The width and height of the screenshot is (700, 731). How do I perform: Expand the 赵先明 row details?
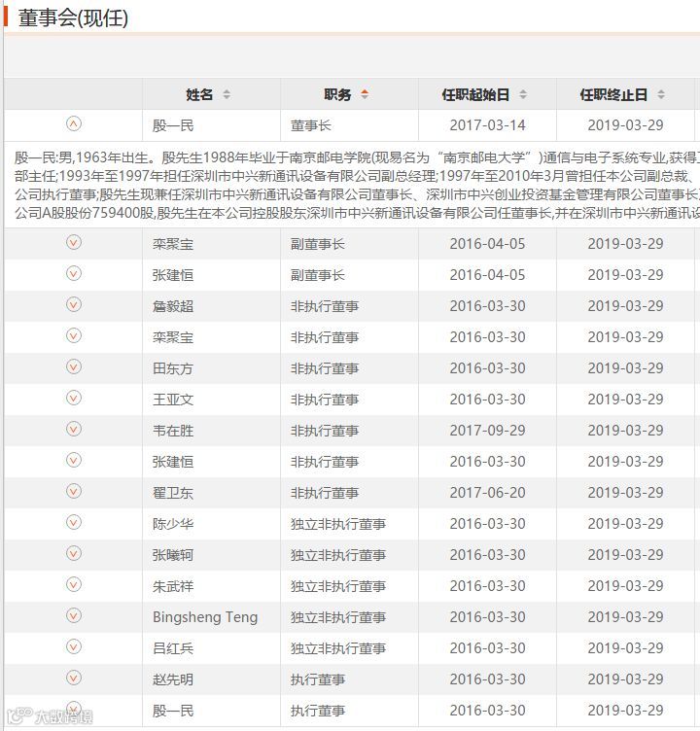pyautogui.click(x=73, y=678)
